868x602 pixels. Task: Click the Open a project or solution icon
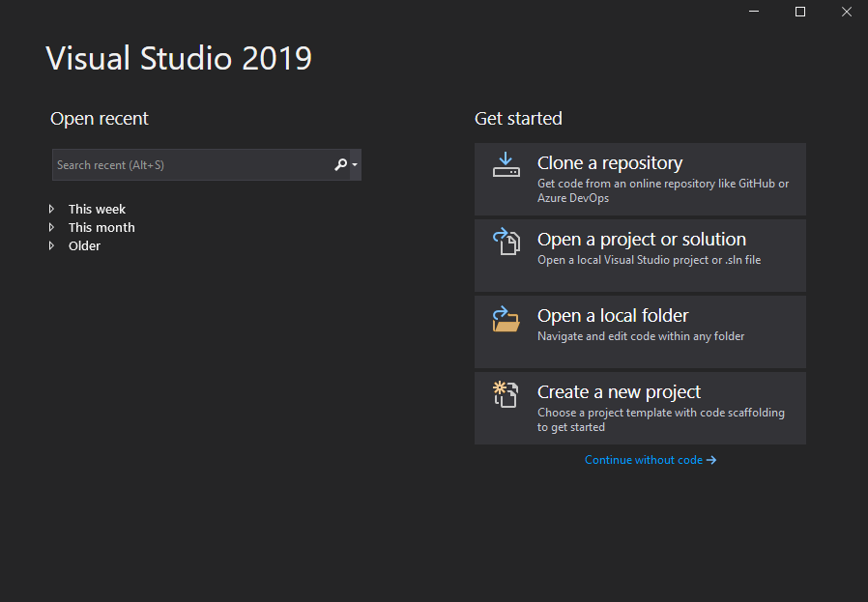click(506, 242)
